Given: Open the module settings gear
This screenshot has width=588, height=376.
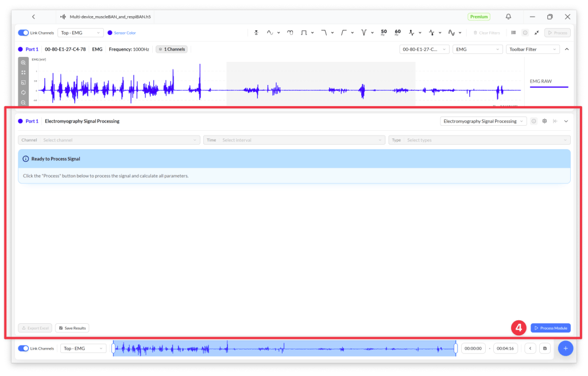Looking at the screenshot, I should tap(544, 122).
